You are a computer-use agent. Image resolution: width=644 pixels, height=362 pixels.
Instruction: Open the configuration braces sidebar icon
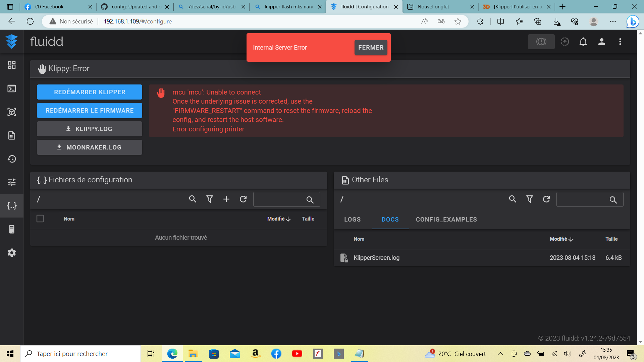(x=12, y=206)
